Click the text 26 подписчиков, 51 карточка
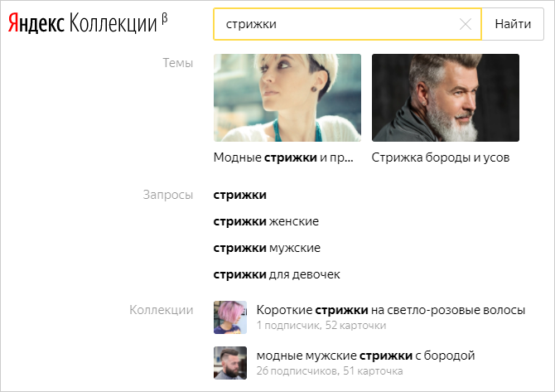Viewport: 555px width, 392px height. (x=330, y=371)
